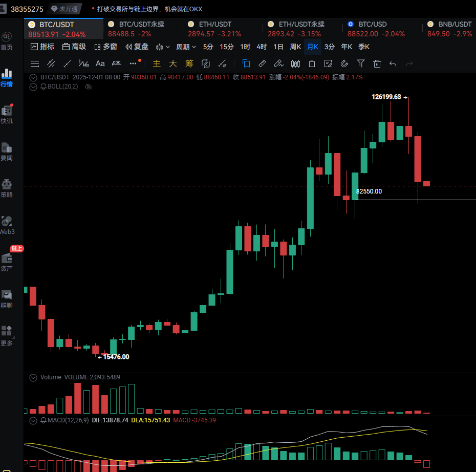The height and width of the screenshot is (472, 476).
Task: Click the trash delete drawings icon
Action: click(377, 63)
